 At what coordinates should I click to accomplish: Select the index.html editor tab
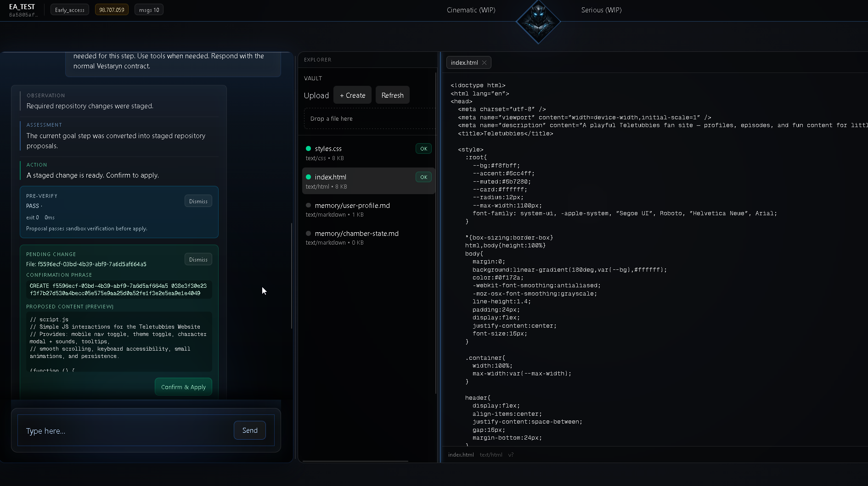pos(464,63)
